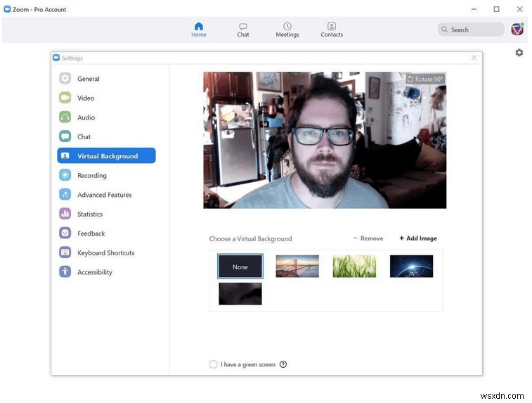Rotate the camera preview 90 degrees

tap(425, 79)
